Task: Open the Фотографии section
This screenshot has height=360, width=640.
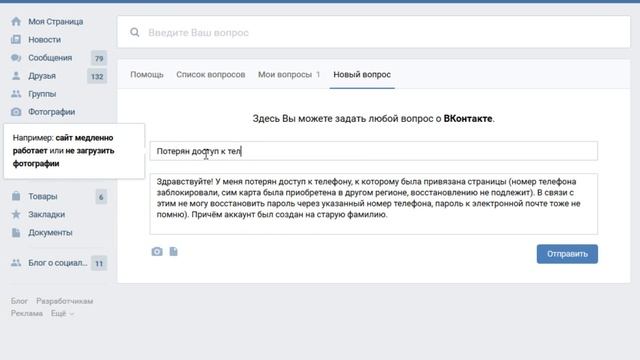Action: click(x=51, y=112)
